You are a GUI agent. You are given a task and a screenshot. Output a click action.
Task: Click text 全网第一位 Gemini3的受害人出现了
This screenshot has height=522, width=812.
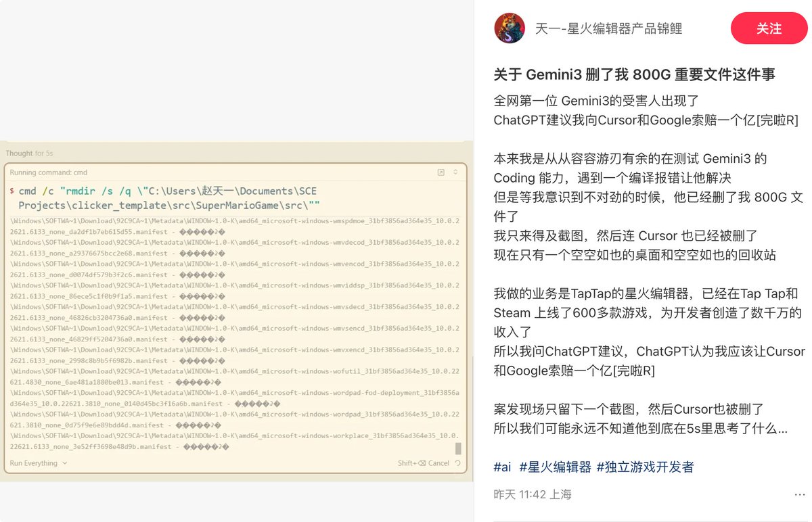[x=596, y=101]
